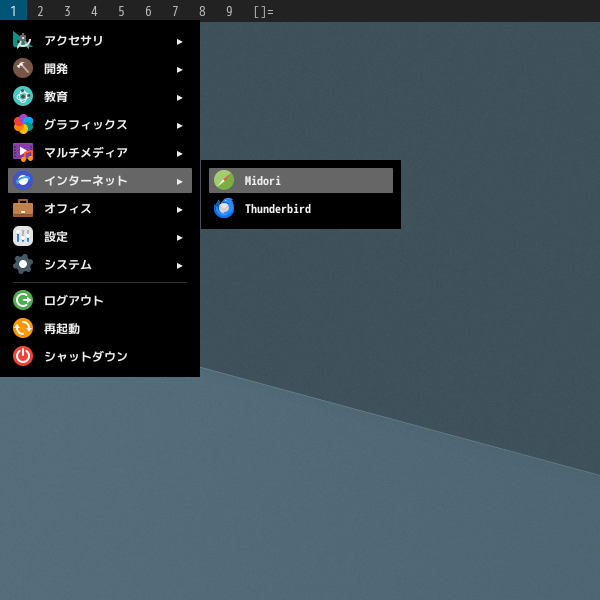
Task: Expand the 設定 submenu arrow
Action: (179, 238)
